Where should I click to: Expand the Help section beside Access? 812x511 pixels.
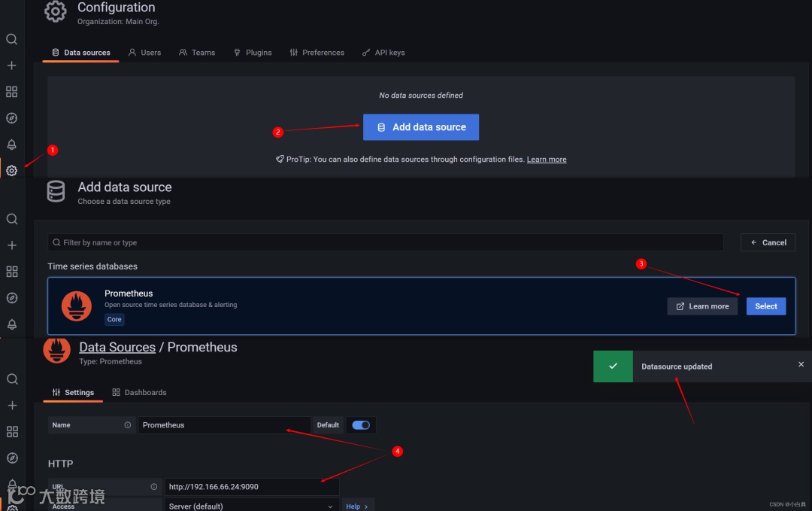click(357, 506)
